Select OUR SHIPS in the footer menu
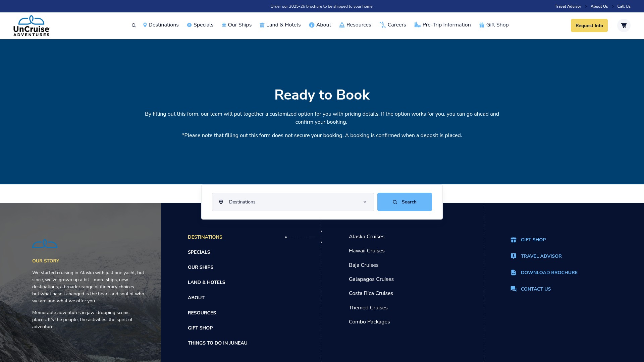 (x=201, y=267)
